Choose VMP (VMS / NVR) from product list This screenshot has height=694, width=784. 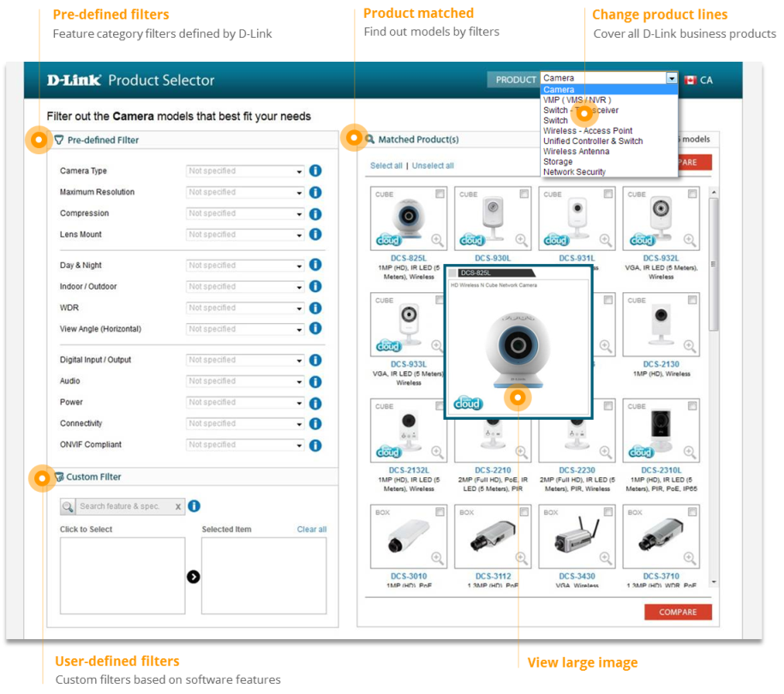tap(577, 100)
